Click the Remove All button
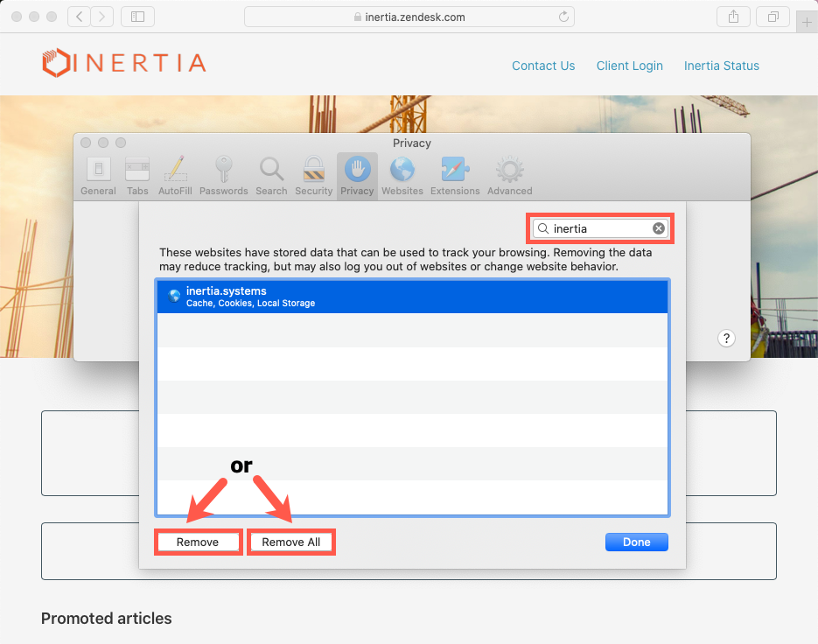This screenshot has height=644, width=818. (x=291, y=542)
